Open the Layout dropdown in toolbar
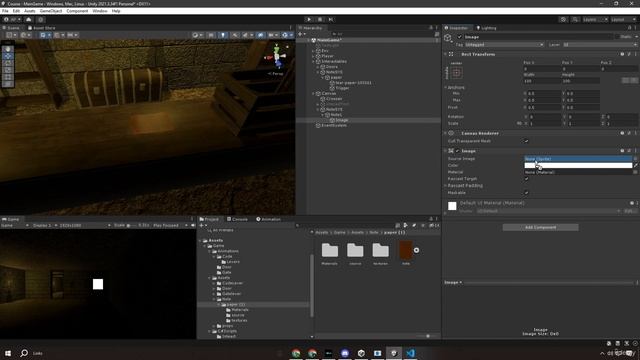640x360 pixels. 623,19
